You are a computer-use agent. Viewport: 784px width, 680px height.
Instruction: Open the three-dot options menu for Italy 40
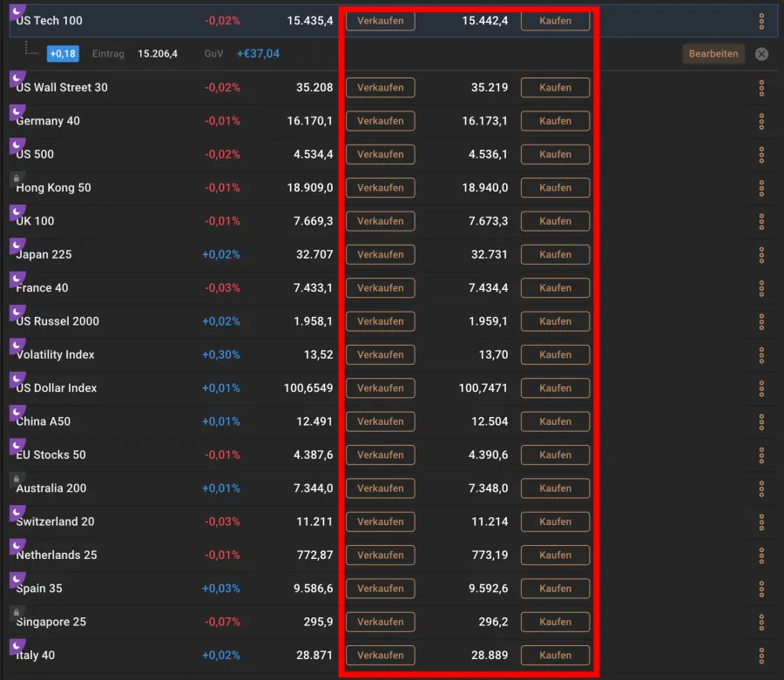[762, 656]
